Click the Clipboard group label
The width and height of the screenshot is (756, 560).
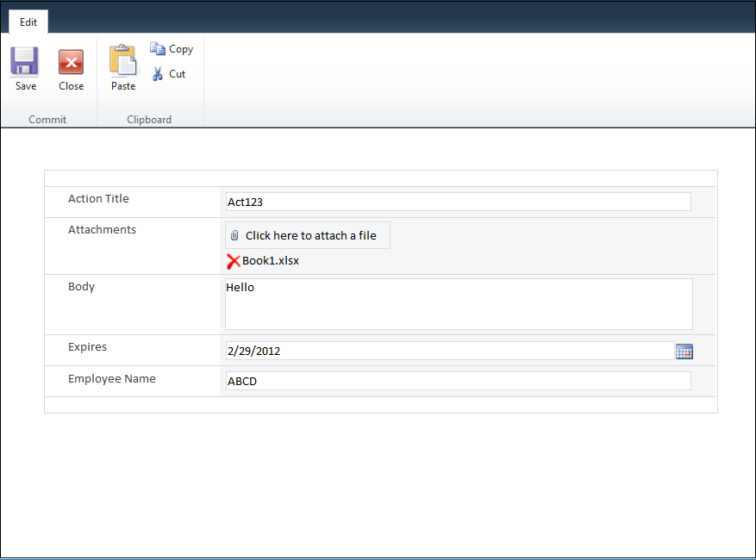point(148,119)
